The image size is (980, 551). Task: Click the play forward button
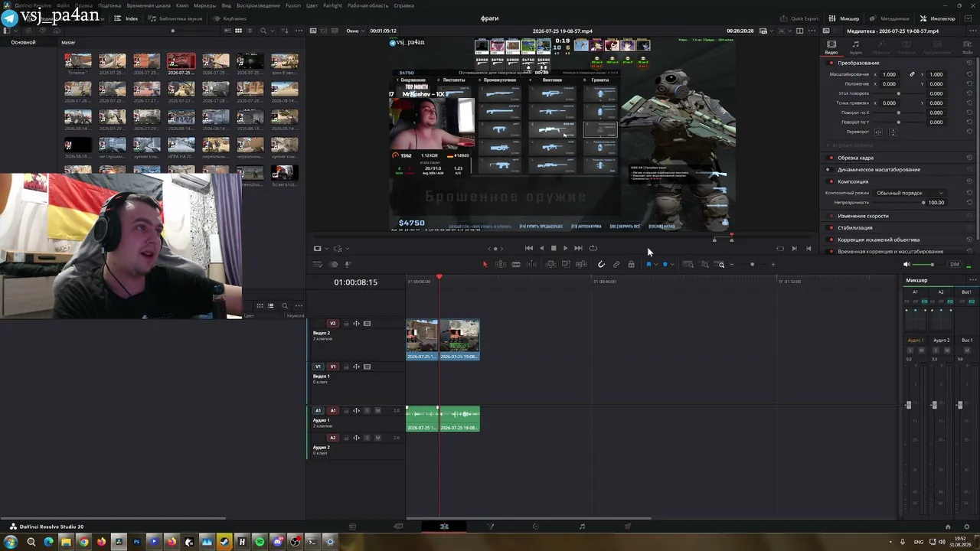[x=565, y=248]
